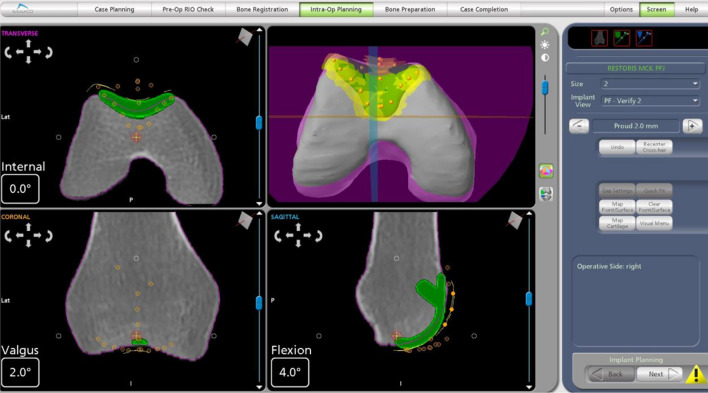The height and width of the screenshot is (393, 708).
Task: Rotate clockwise in Coronal view
Action: pyautogui.click(x=49, y=236)
